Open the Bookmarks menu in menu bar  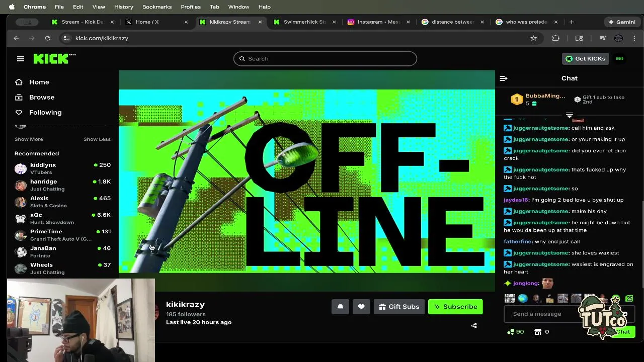tap(157, 7)
